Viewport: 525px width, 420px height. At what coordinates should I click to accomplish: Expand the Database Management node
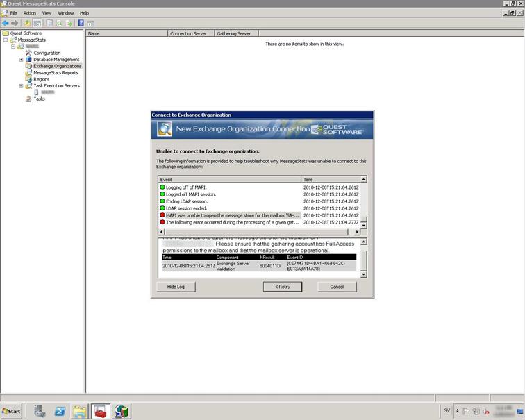21,59
